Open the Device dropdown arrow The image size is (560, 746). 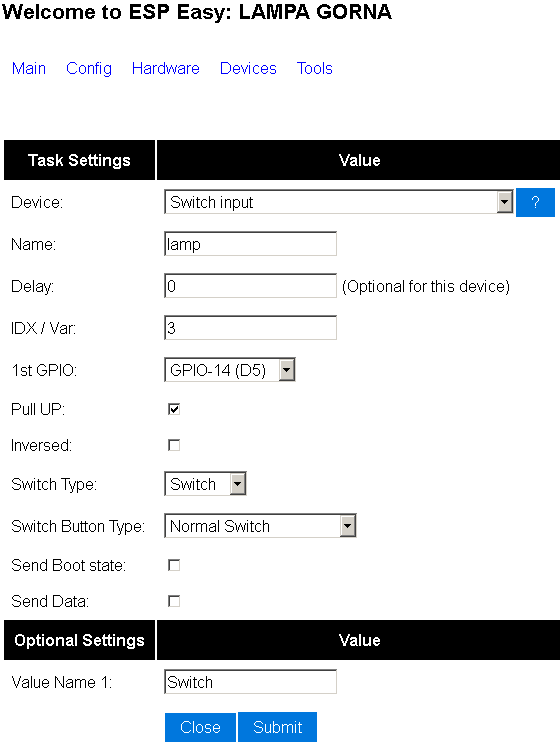tap(505, 202)
